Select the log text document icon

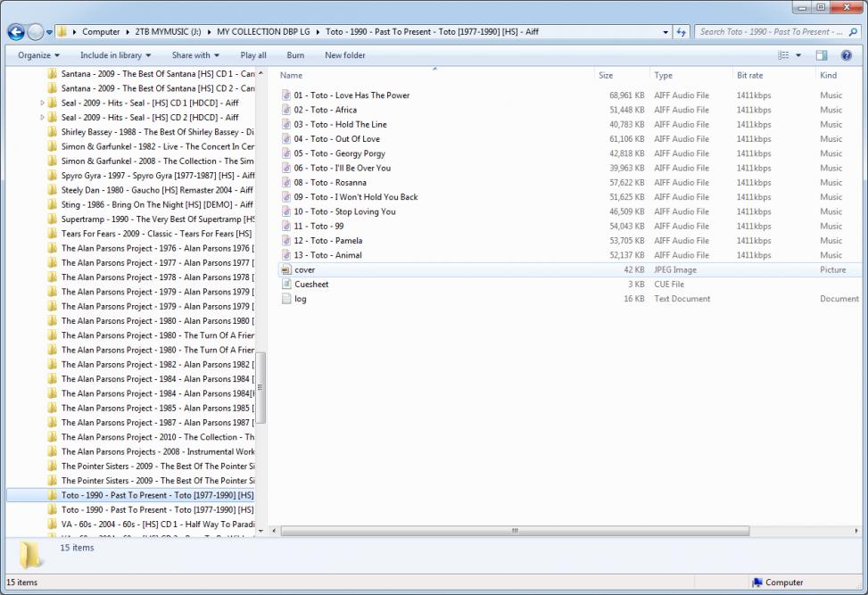point(286,299)
